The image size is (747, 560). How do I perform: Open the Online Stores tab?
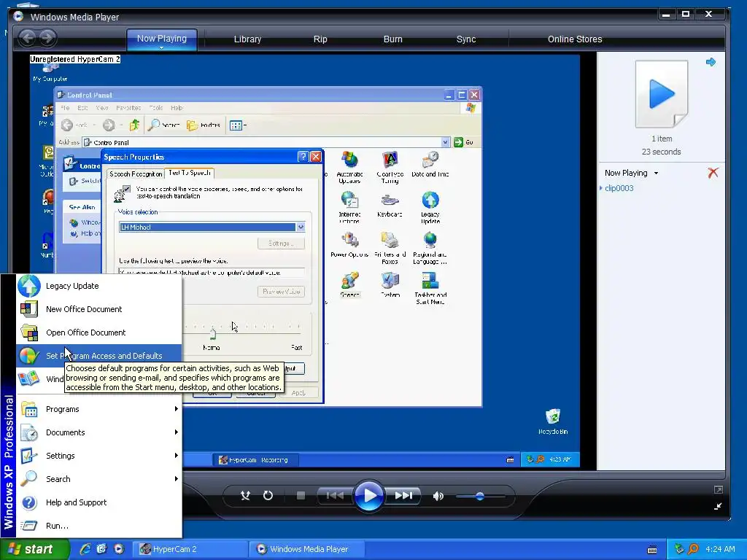pos(575,39)
